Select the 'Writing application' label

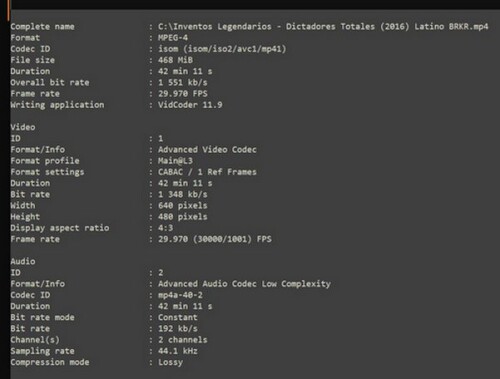[57, 105]
